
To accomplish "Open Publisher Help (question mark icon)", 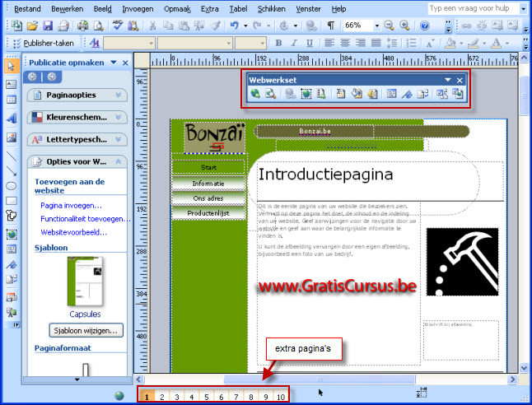I will tap(424, 26).
